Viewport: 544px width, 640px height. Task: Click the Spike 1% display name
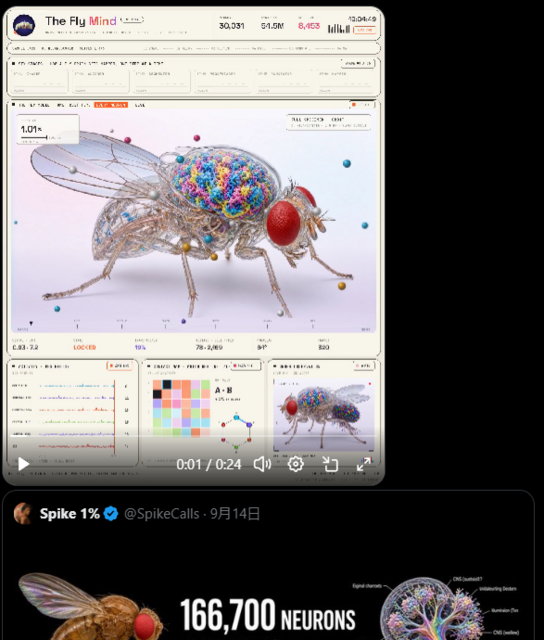pyautogui.click(x=69, y=513)
